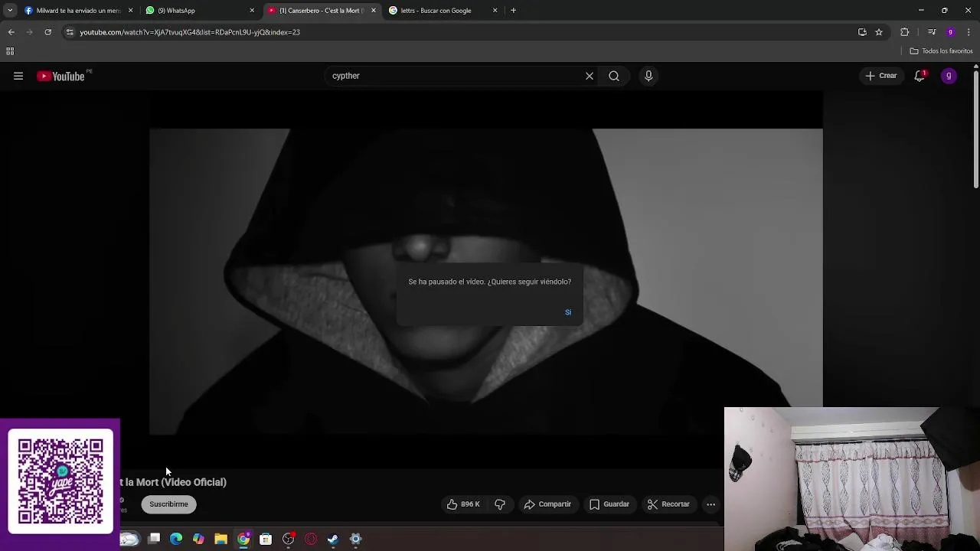Go back in browser history

click(x=11, y=32)
